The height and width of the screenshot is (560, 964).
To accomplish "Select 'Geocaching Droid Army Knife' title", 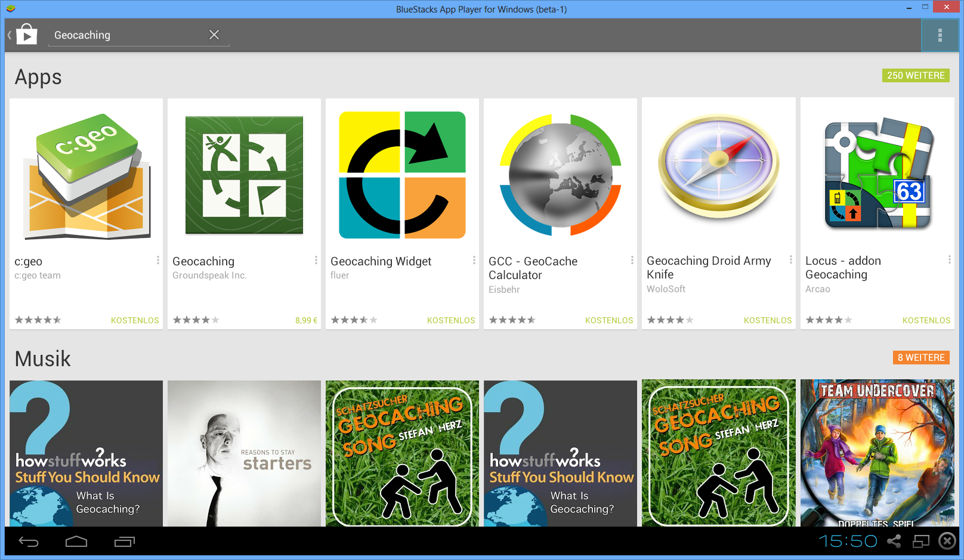I will point(709,267).
